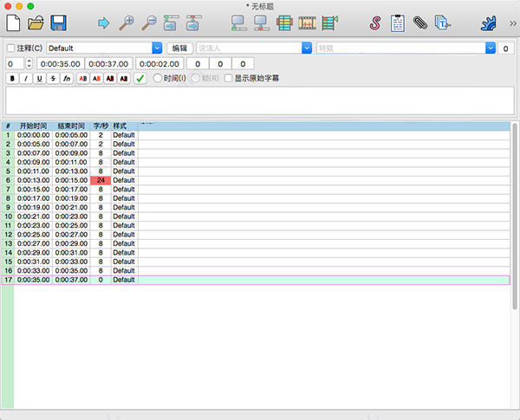Open the attachments paperclip icon
The image size is (520, 420).
[420, 23]
